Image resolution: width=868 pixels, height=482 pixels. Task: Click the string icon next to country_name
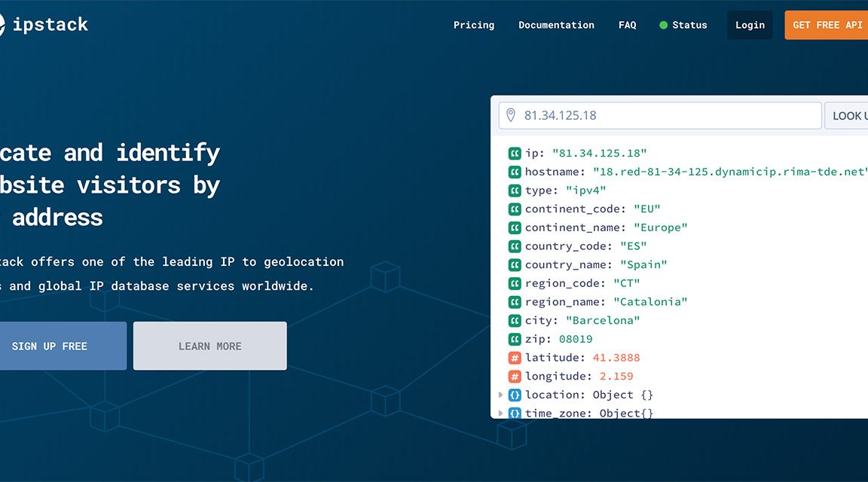515,265
